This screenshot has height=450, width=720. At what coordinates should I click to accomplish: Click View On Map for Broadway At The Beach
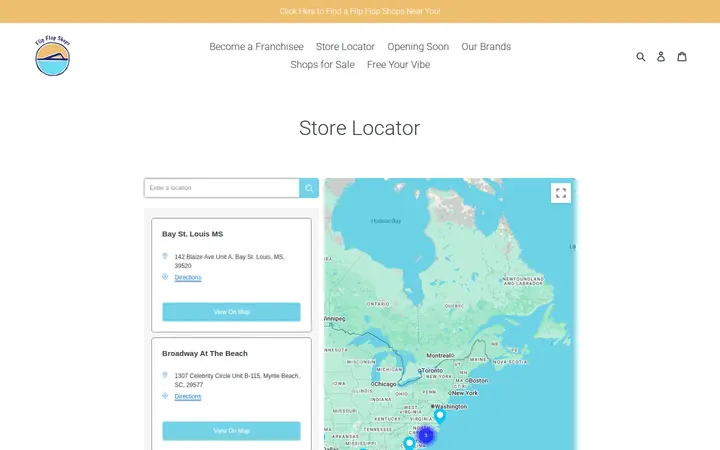pyautogui.click(x=231, y=431)
